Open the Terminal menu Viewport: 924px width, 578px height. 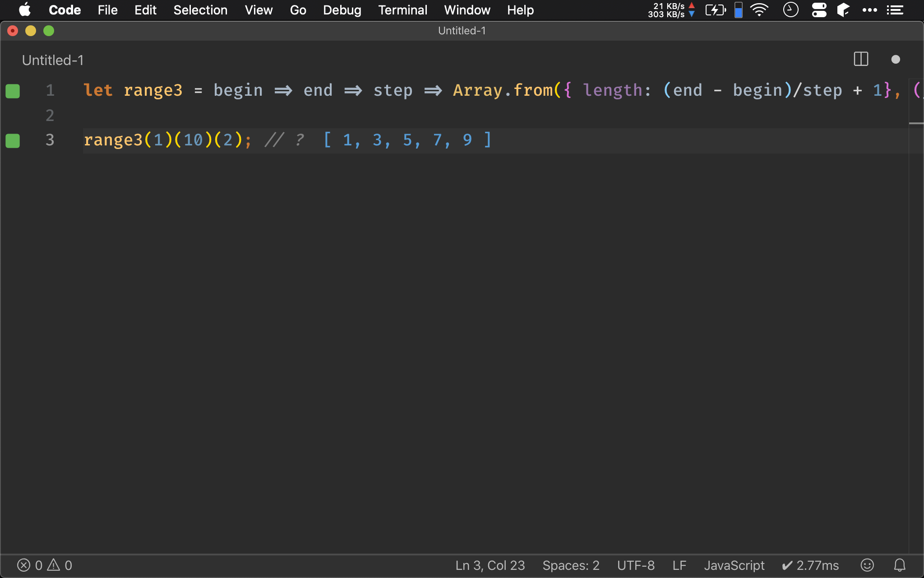pos(402,10)
